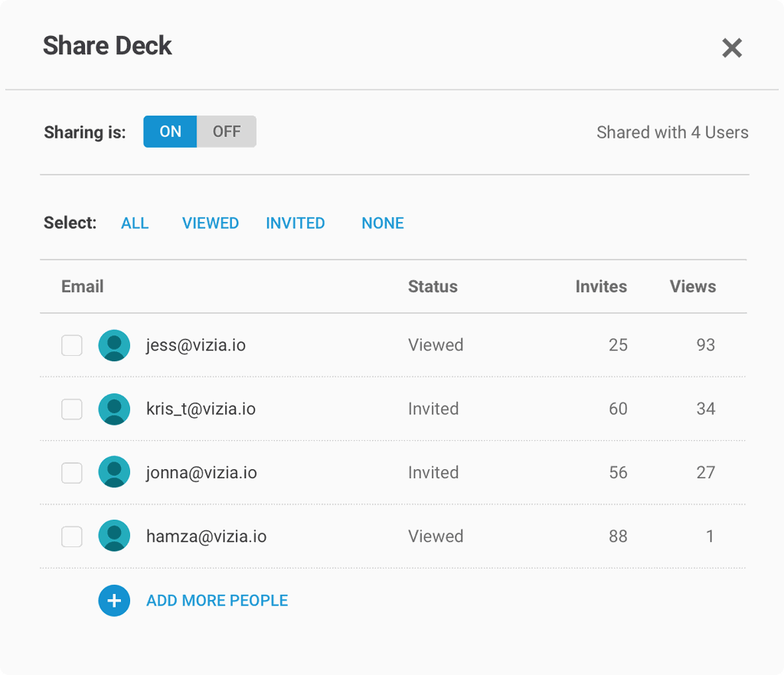Select only INVITED users
784x675 pixels.
[296, 223]
